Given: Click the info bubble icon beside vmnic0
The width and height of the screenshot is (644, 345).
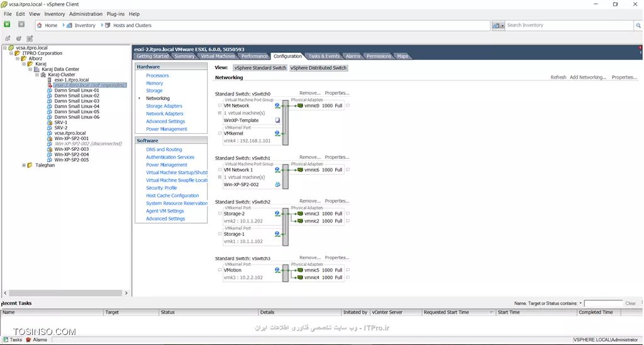Looking at the screenshot, I should coord(348,106).
